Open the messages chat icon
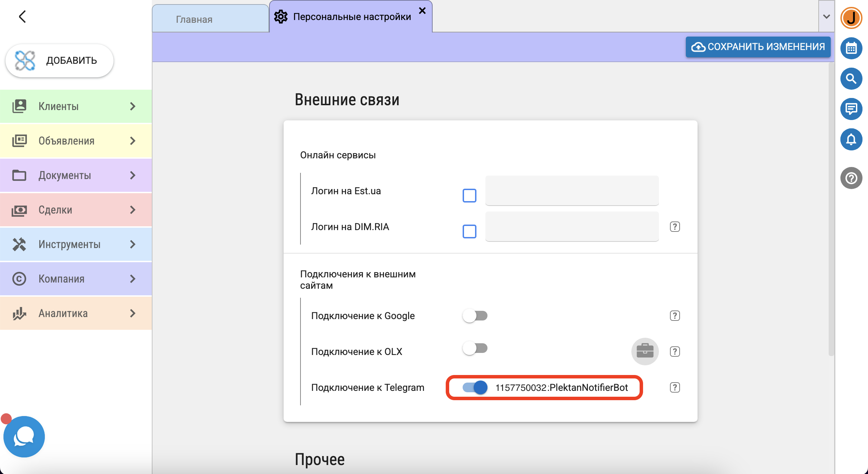The width and height of the screenshot is (868, 474). [851, 109]
